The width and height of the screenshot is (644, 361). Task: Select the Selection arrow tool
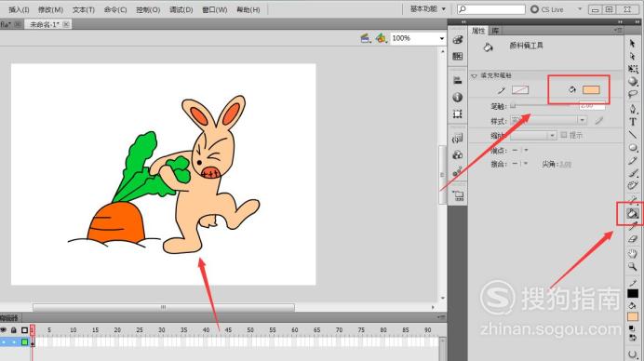633,43
